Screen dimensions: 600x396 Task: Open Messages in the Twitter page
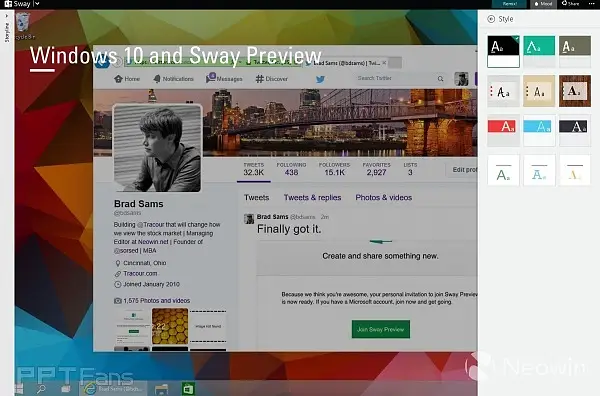click(224, 78)
